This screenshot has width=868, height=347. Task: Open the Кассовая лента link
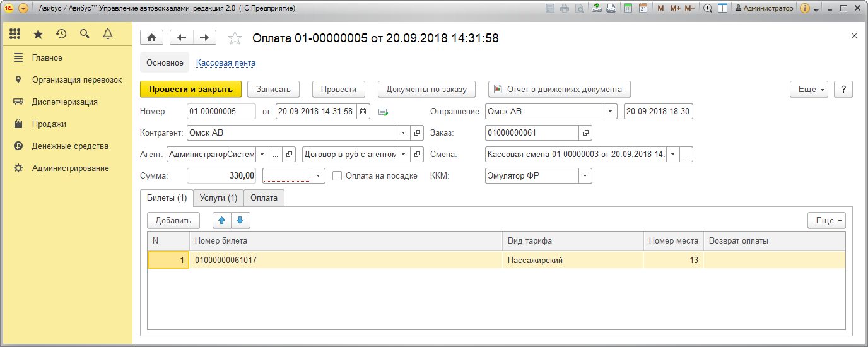[226, 63]
